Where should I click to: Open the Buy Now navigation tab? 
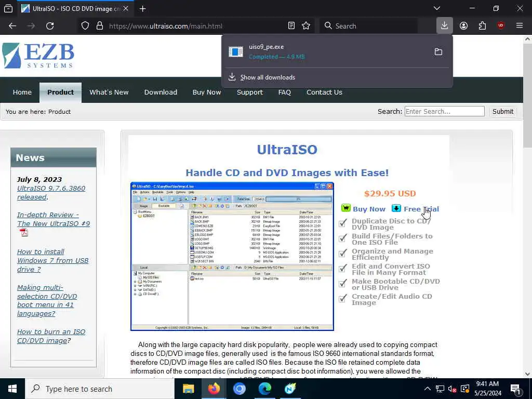207,92
